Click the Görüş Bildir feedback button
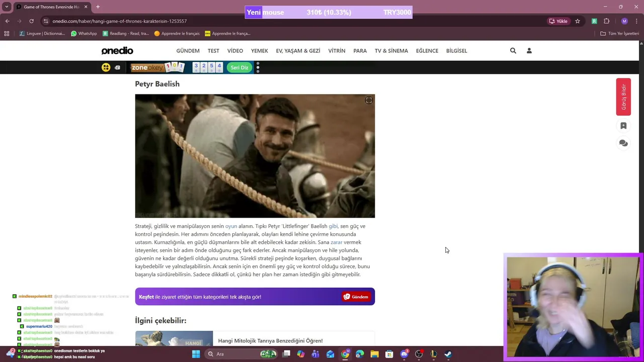This screenshot has width=644, height=362. (623, 97)
